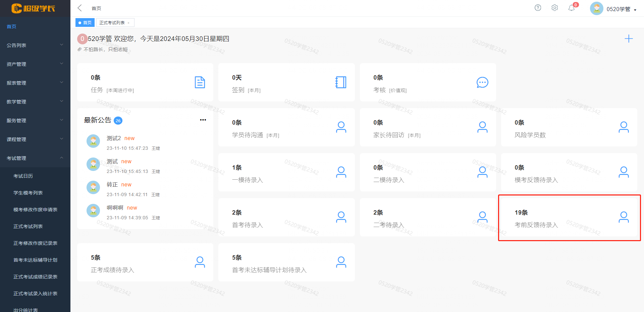This screenshot has width=644, height=312.
Task: Click the user avatar next to 转正 announcement
Action: (93, 187)
